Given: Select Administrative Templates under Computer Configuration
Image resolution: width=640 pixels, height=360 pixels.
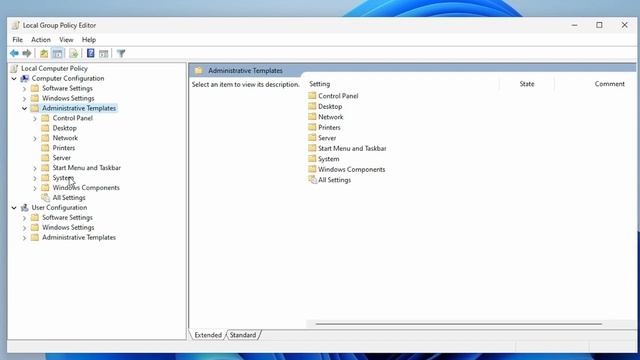Looking at the screenshot, I should [x=79, y=108].
